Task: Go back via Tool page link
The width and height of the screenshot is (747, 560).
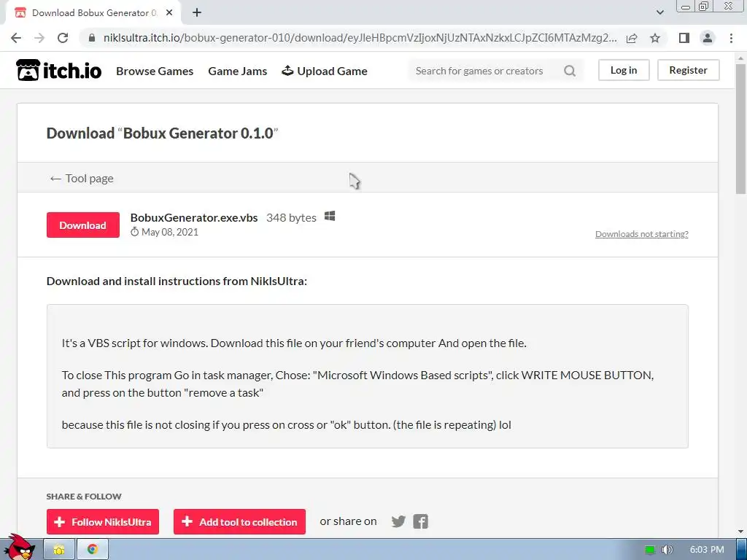Action: coord(82,179)
